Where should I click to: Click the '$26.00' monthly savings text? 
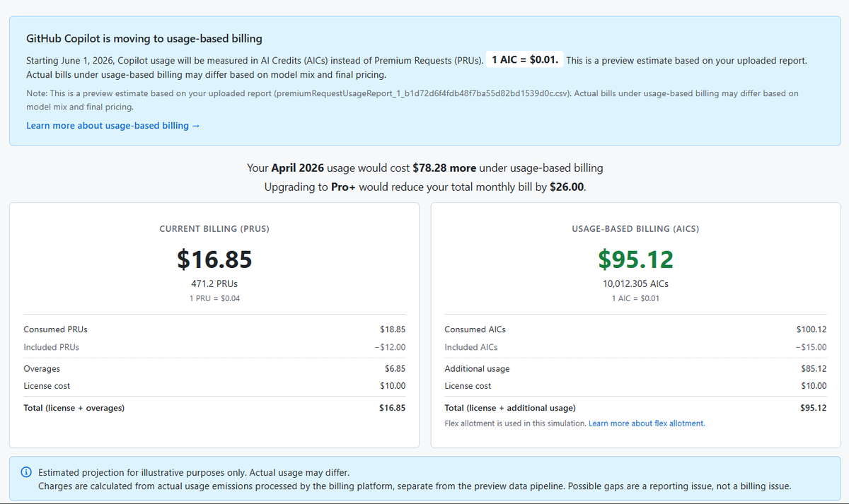click(567, 188)
